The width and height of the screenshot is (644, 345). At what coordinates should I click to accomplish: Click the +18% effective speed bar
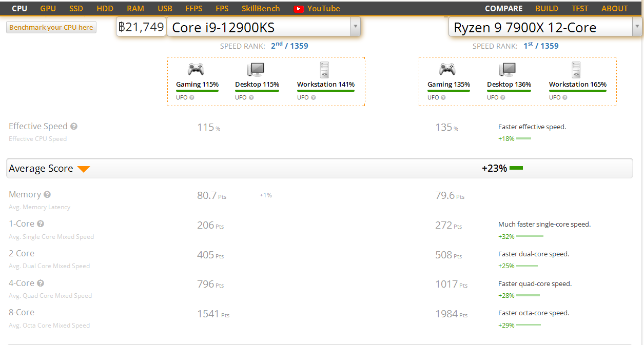point(523,138)
